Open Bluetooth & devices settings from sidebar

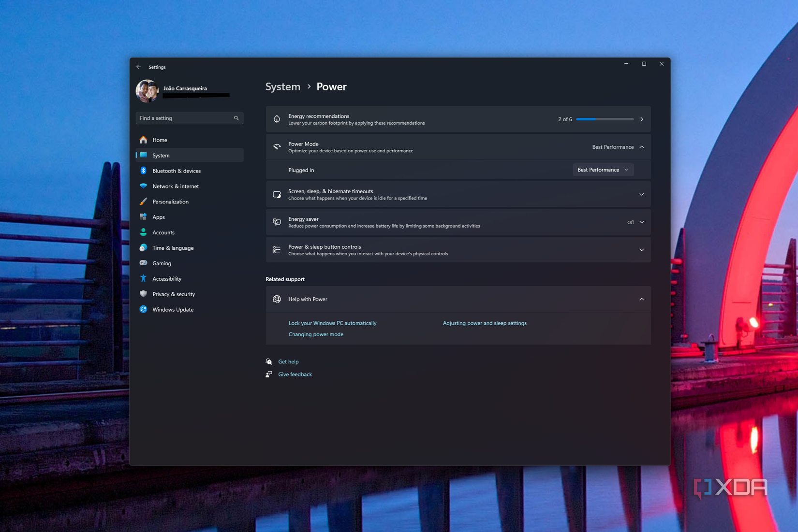tap(177, 171)
